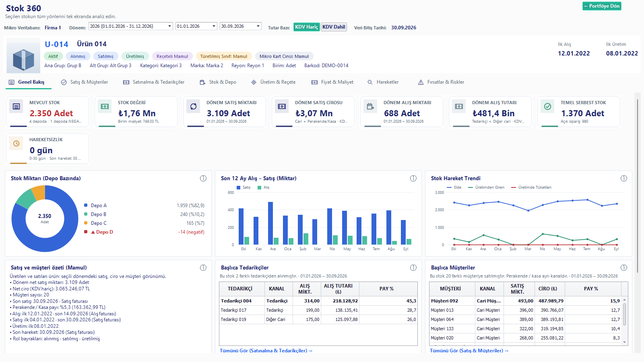Toggle Elde line in the trend legend
Viewport: 644px width, 362px height.
[454, 187]
